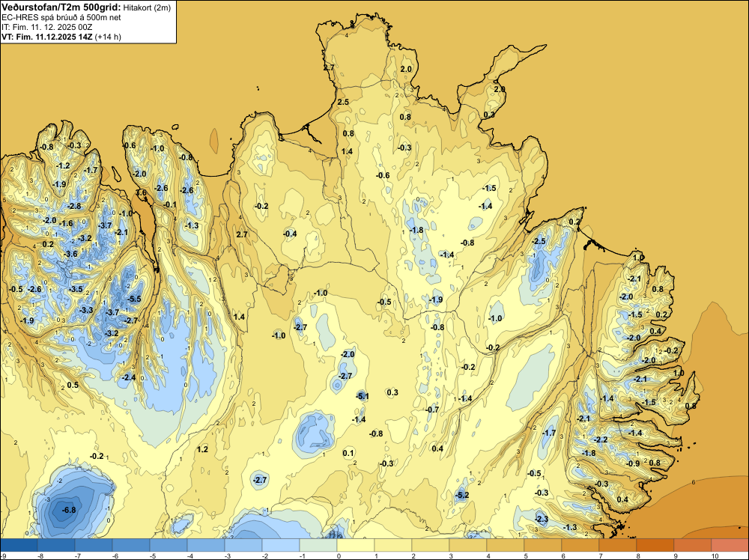Click the legend scale label '6'
This screenshot has height=560, width=749.
point(563,556)
